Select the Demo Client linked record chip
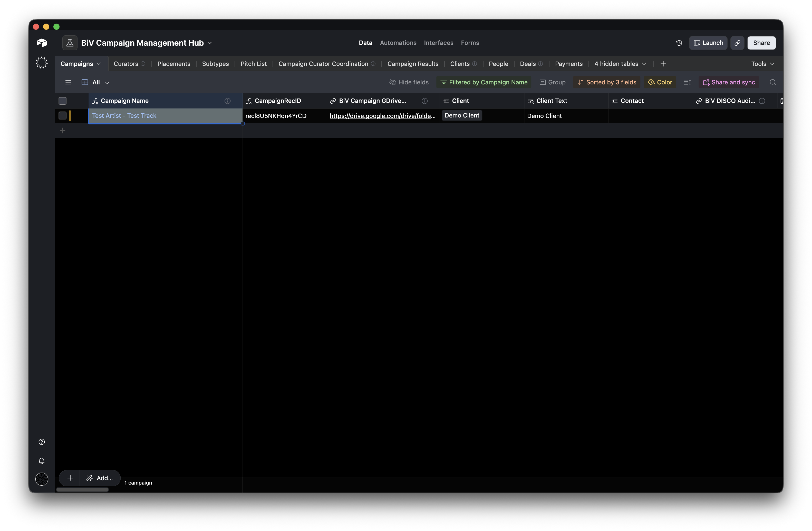This screenshot has width=812, height=531. tap(462, 116)
